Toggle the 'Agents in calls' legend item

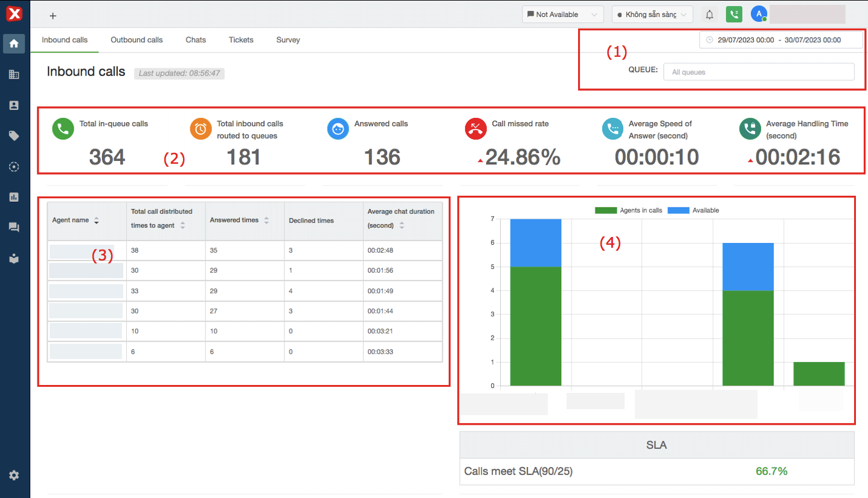628,210
